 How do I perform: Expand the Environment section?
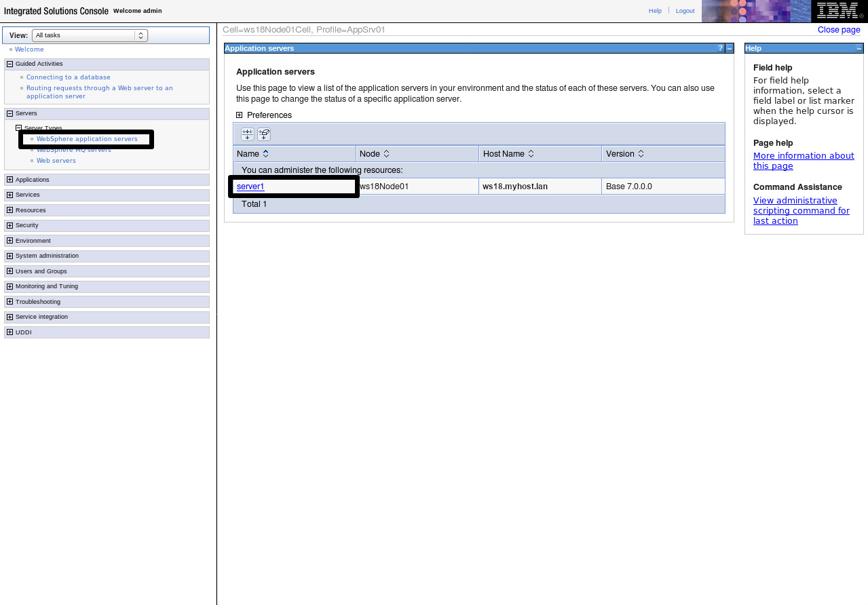[10, 241]
